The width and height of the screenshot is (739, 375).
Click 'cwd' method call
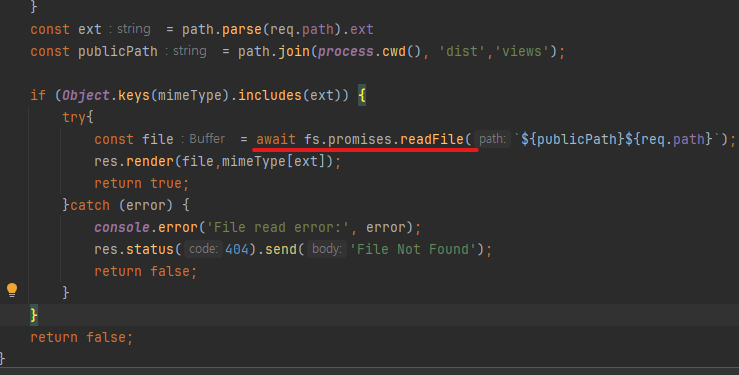click(394, 51)
